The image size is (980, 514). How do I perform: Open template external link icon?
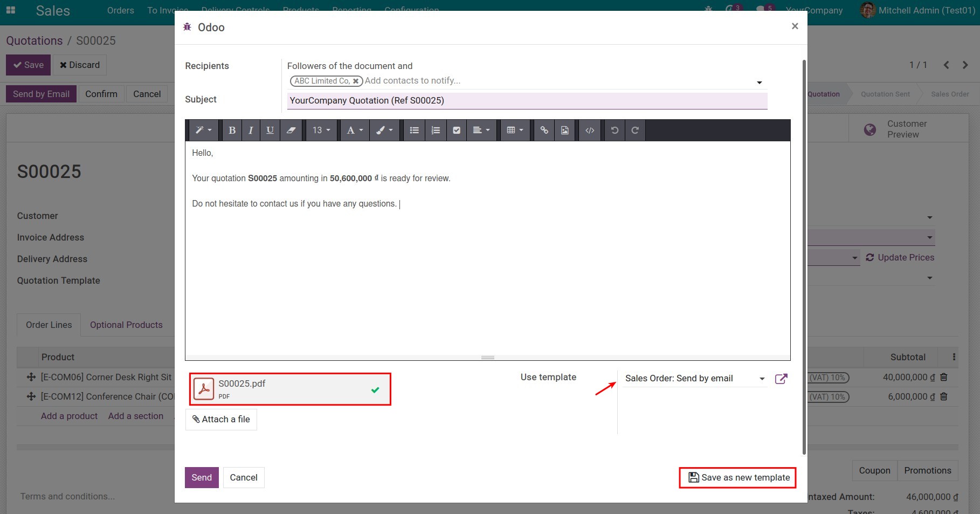click(781, 379)
